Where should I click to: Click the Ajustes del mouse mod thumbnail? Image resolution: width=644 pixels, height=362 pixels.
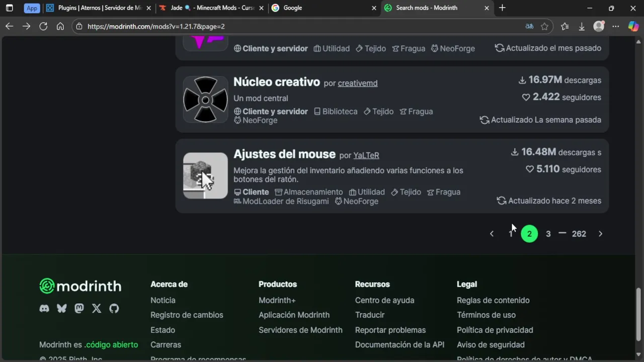coord(205,175)
